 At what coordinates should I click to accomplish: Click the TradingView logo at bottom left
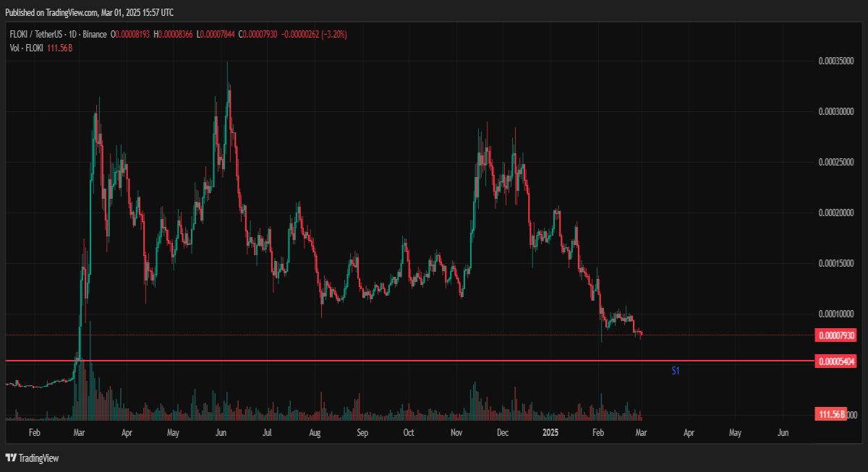[x=32, y=458]
